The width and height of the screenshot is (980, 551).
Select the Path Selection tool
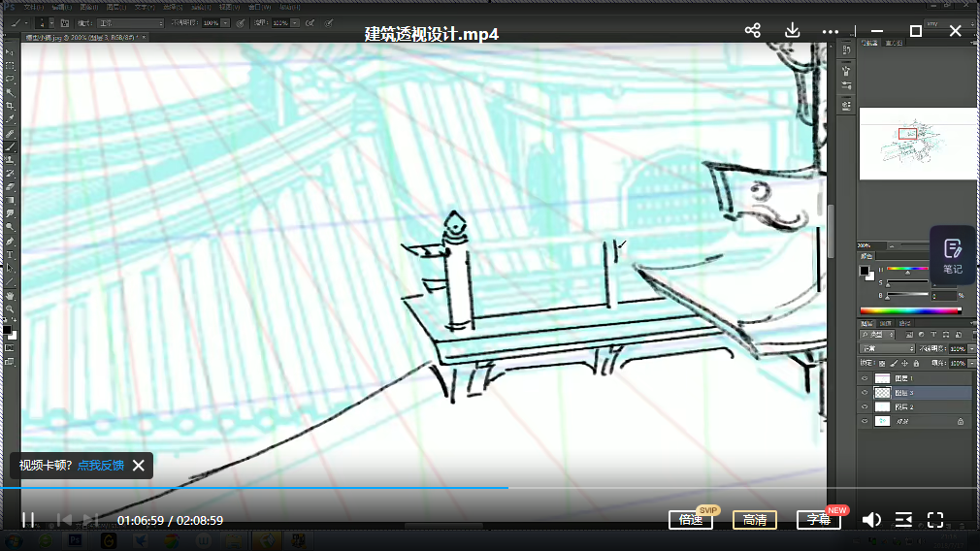[10, 268]
